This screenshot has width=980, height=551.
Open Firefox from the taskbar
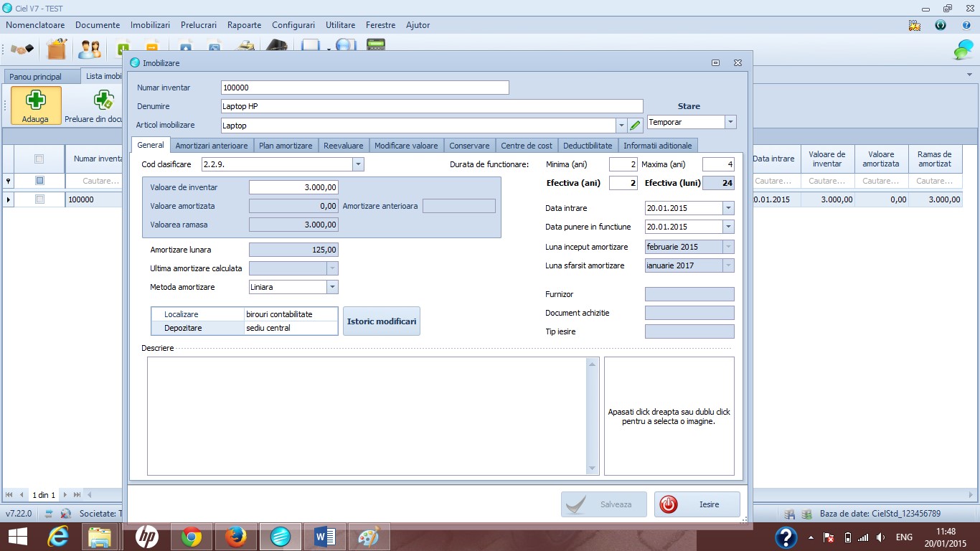point(235,537)
